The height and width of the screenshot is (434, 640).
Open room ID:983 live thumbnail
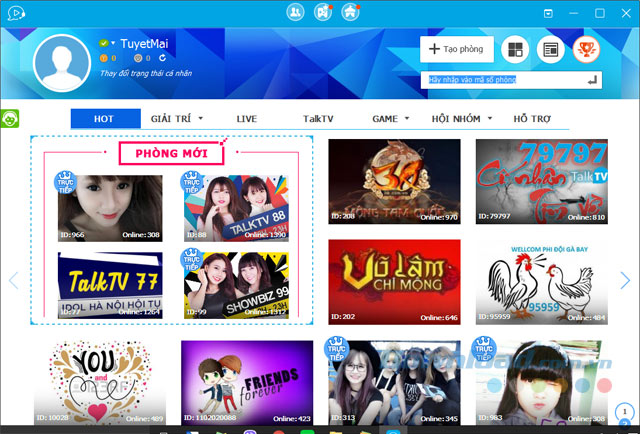[x=542, y=383]
